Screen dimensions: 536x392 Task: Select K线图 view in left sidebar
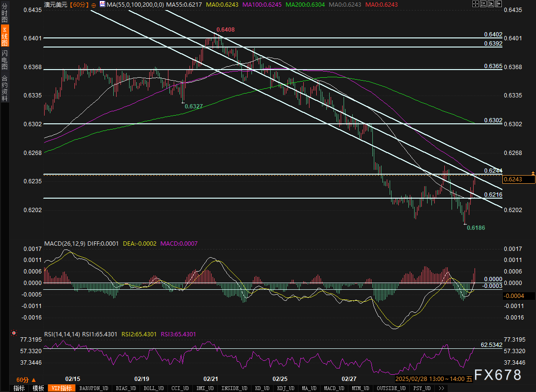coord(5,36)
